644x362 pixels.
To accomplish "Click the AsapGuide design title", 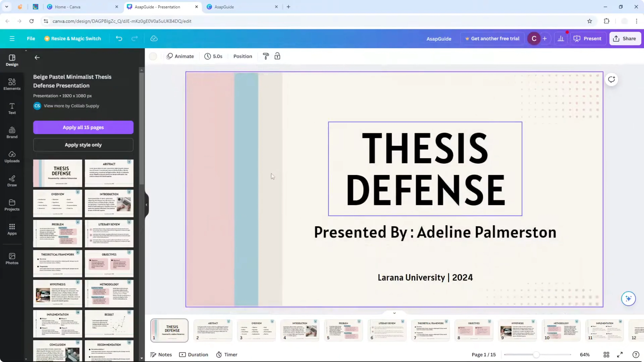I will [x=439, y=39].
